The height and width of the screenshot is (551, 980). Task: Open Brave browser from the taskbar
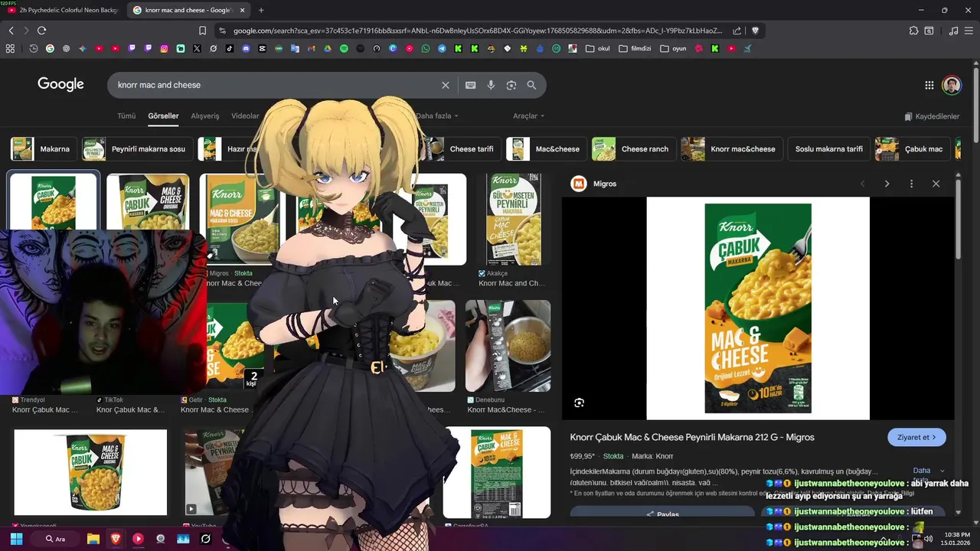click(115, 539)
